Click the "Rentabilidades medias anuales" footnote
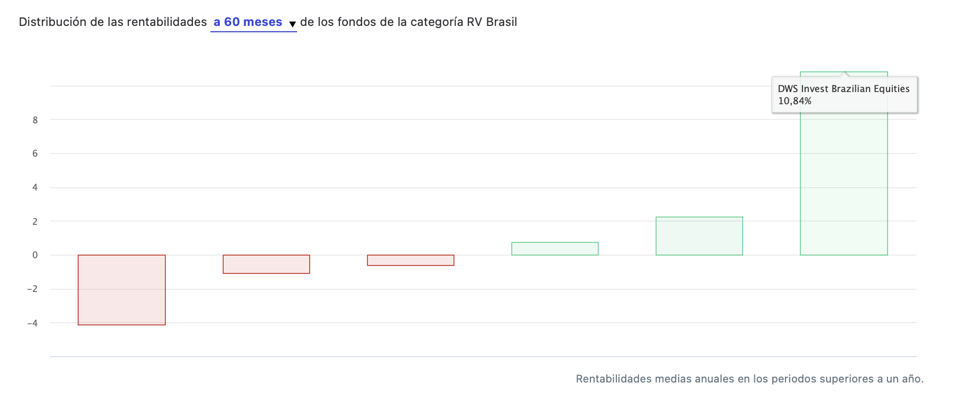 click(x=750, y=379)
